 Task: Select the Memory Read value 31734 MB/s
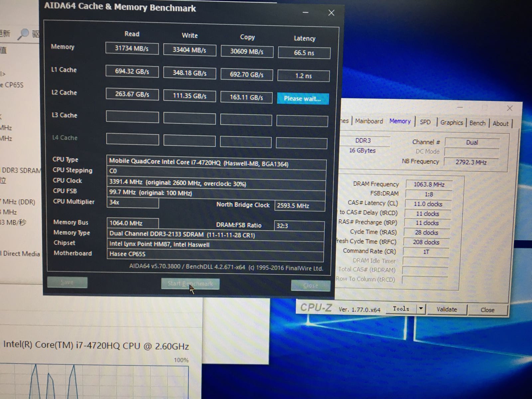click(x=132, y=48)
